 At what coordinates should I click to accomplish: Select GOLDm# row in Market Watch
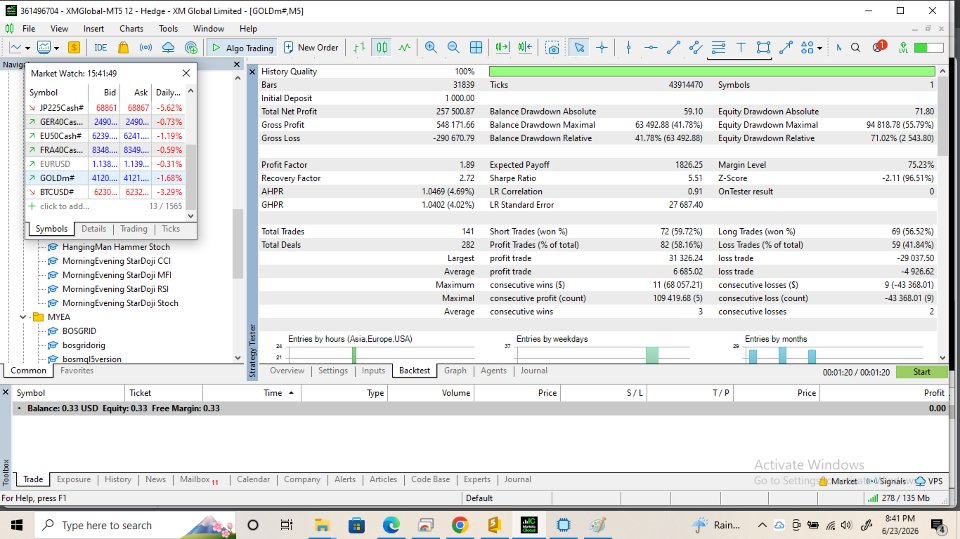point(105,178)
